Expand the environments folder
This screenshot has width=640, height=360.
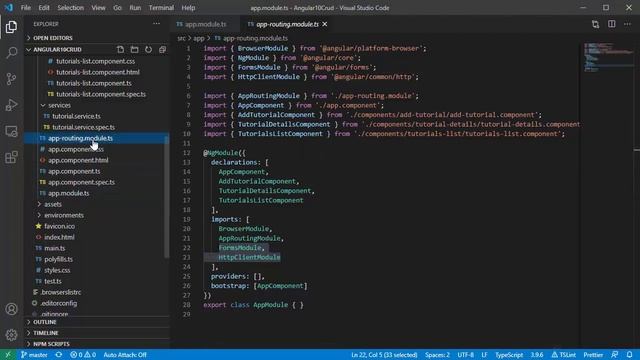click(96, 215)
